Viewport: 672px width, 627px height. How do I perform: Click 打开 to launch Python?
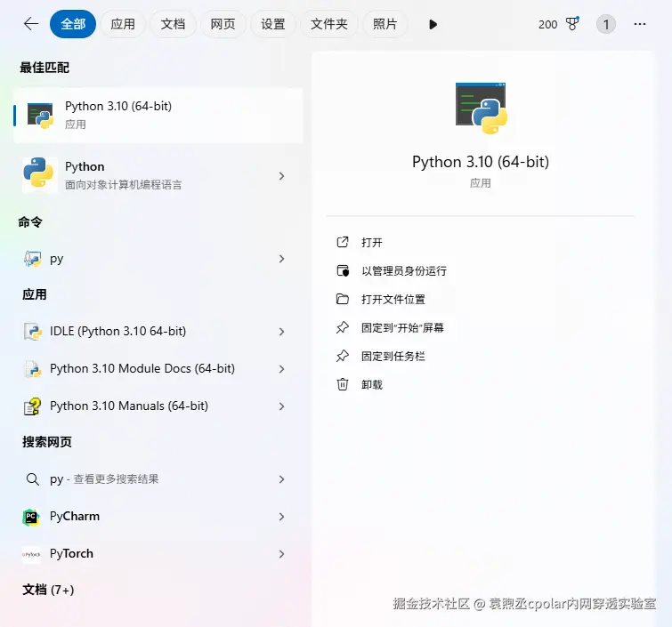pyautogui.click(x=371, y=243)
